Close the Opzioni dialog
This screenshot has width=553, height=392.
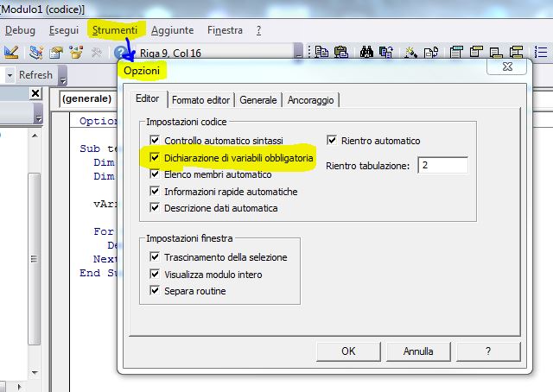coord(507,66)
